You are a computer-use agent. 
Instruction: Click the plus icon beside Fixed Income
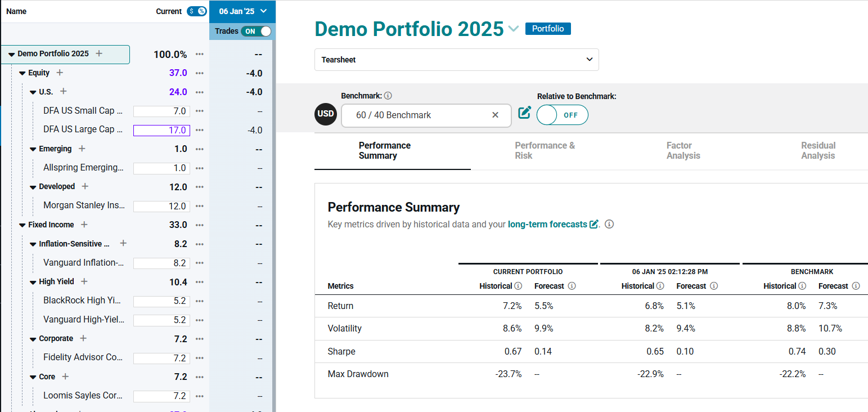84,225
